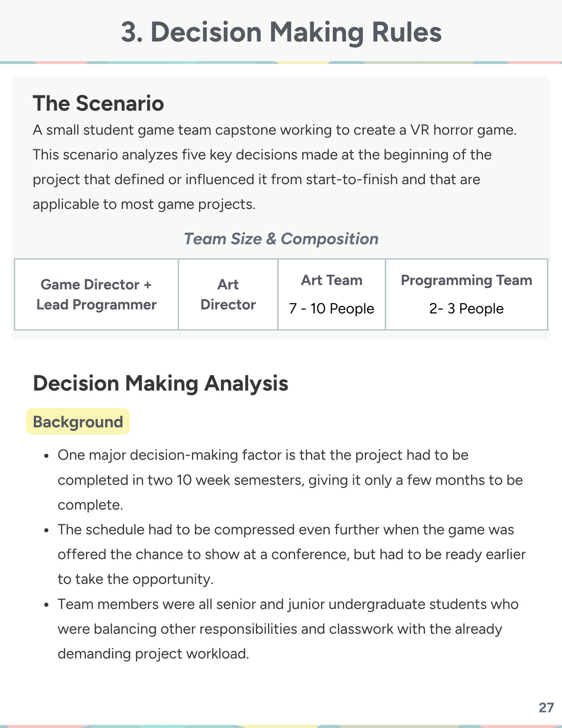Click the 'Art Director' table cell
Image resolution: width=562 pixels, height=728 pixels.
point(228,294)
